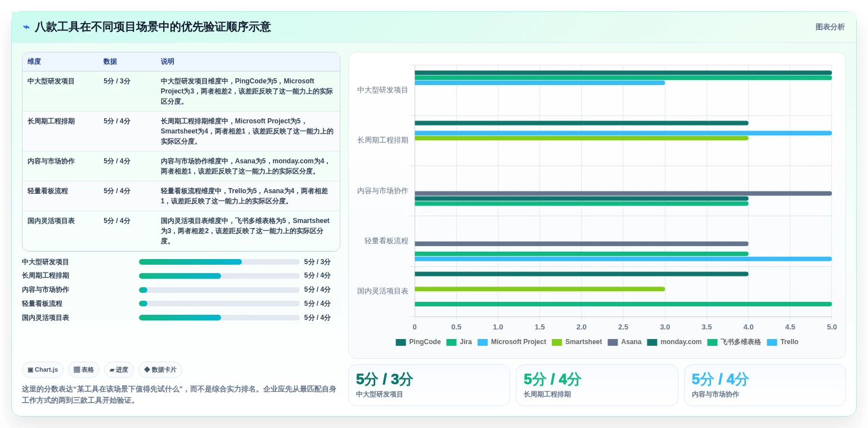The image size is (868, 428).
Task: Click the 内容与市场协作 chart axis label
Action: (x=383, y=190)
